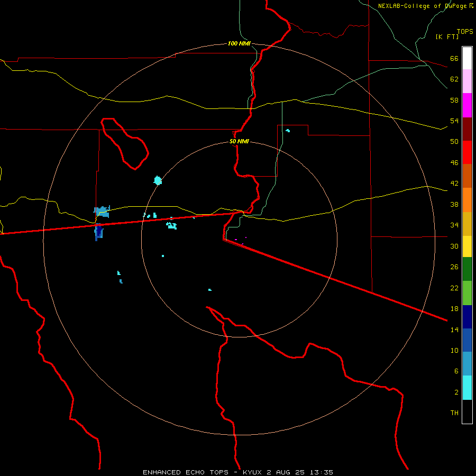Click the 30 legend value
Screen dimensions: 476x476
454,246
